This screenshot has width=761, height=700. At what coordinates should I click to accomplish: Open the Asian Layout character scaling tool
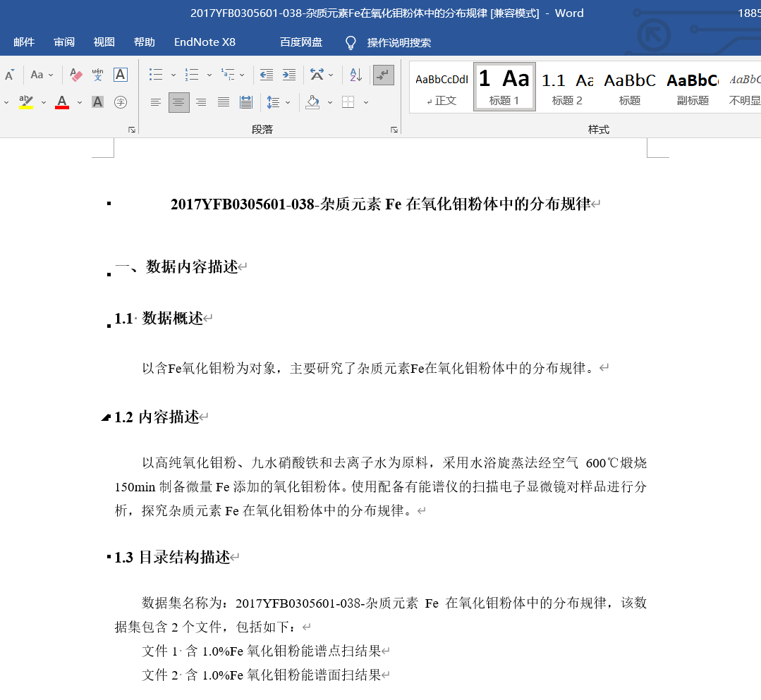tap(317, 75)
